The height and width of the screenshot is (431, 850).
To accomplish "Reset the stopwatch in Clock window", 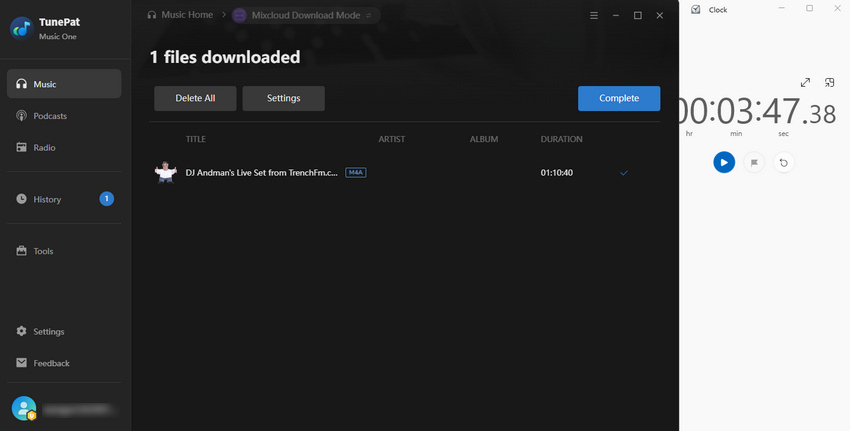I will tap(783, 162).
